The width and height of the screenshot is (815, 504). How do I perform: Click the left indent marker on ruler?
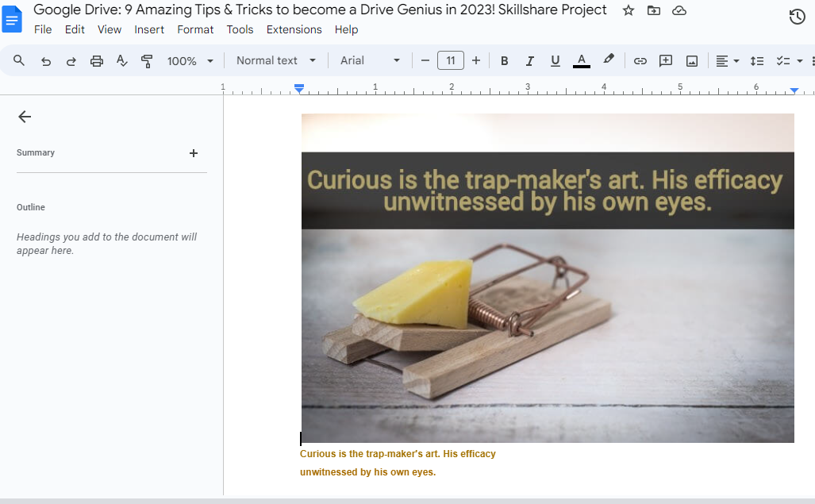click(x=299, y=90)
